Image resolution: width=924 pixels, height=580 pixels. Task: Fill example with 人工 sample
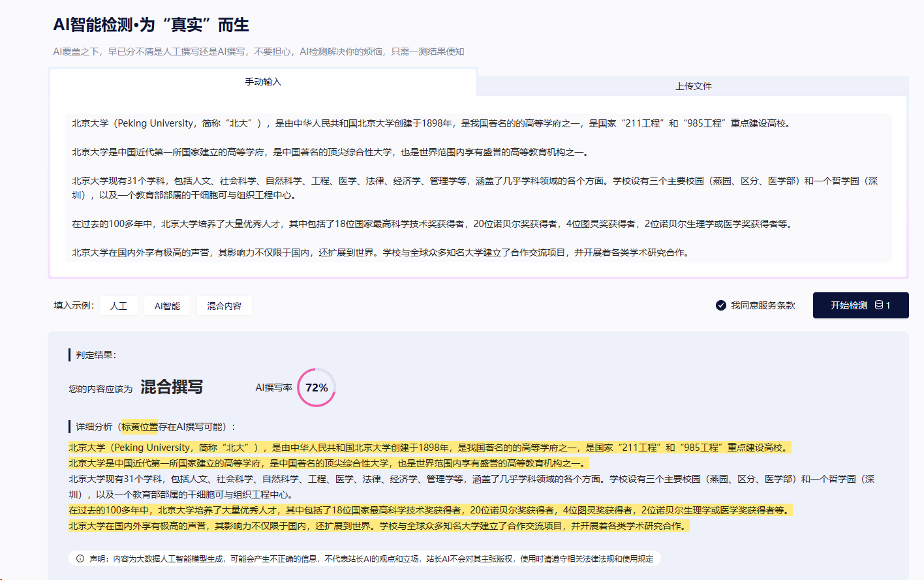pyautogui.click(x=119, y=306)
